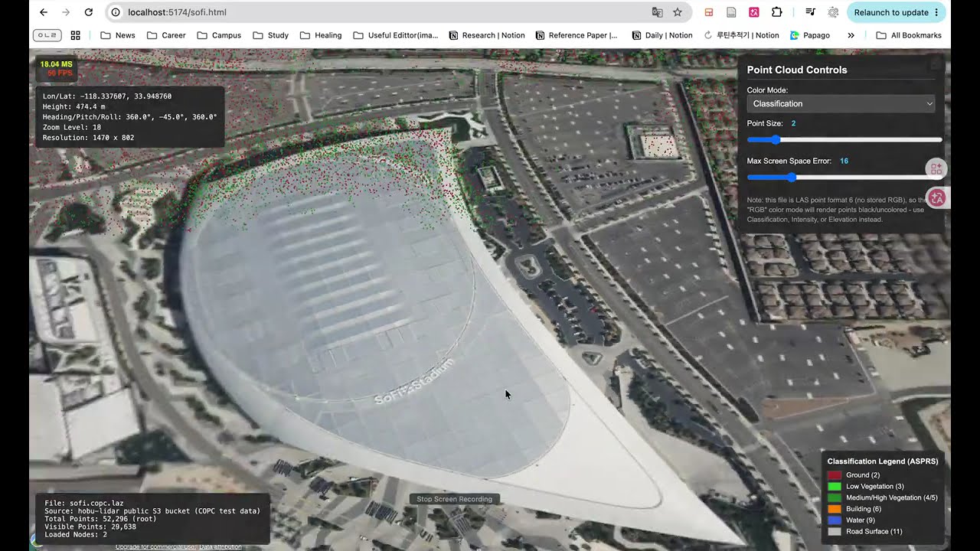Click the Road Surface (11) gray swatch

834,531
